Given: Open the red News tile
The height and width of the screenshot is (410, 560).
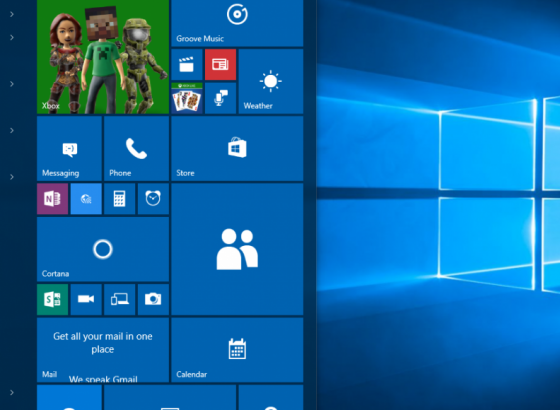Looking at the screenshot, I should (x=220, y=65).
